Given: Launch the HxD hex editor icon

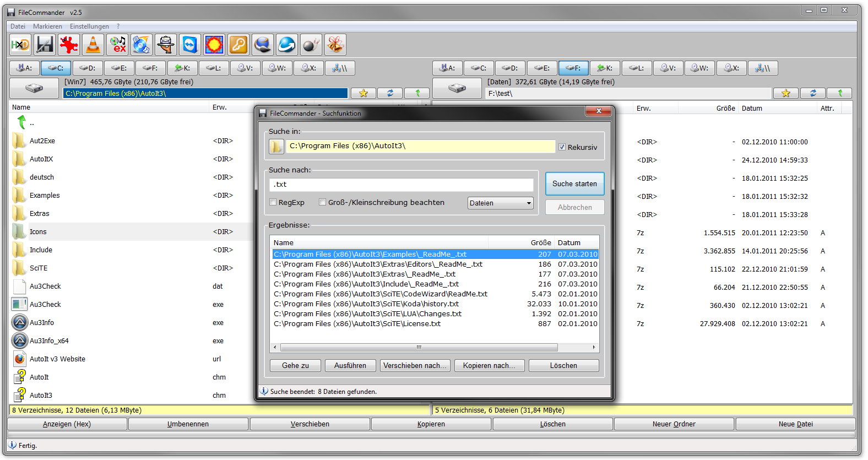Looking at the screenshot, I should pos(20,45).
